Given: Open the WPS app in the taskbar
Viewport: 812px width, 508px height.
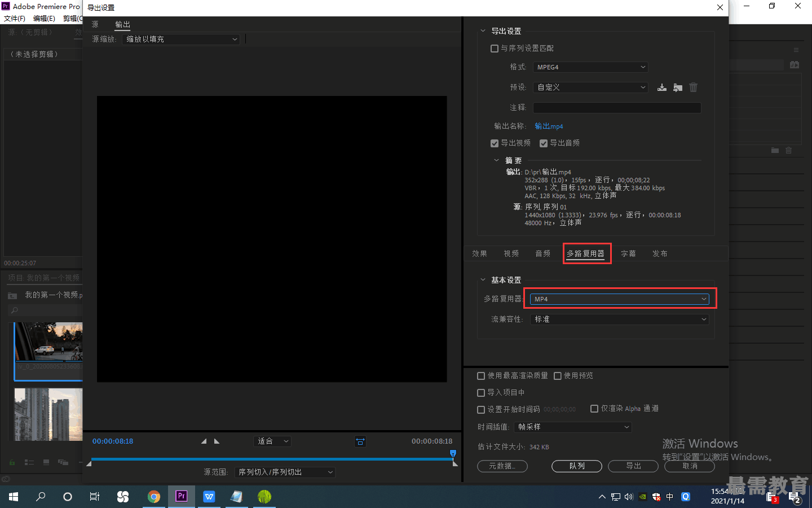Looking at the screenshot, I should coord(209,497).
